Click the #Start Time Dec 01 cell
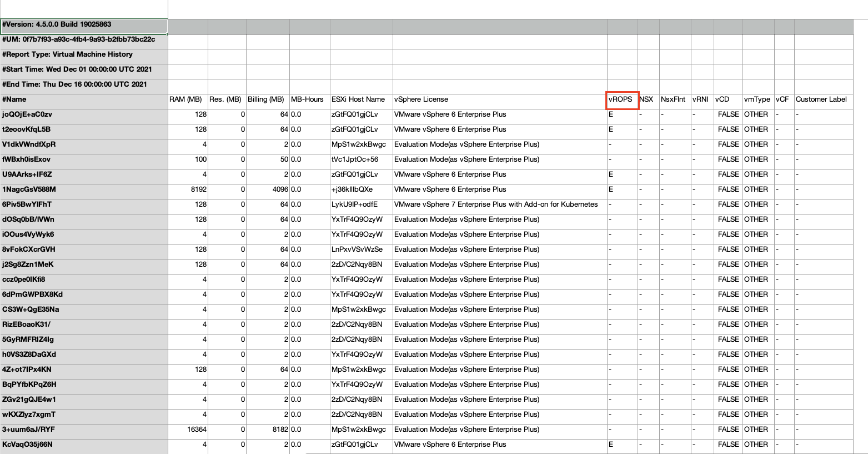This screenshot has width=868, height=454. click(84, 70)
